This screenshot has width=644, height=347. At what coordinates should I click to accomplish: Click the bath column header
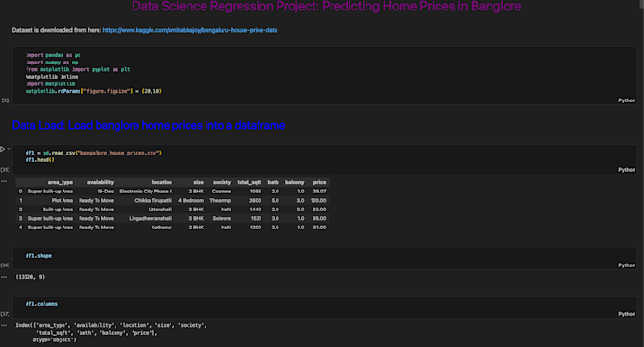[273, 182]
